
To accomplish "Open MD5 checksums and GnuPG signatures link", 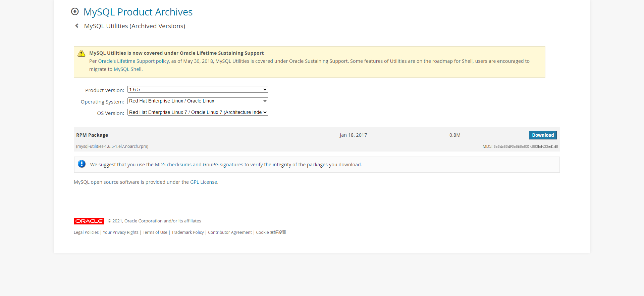I will [x=199, y=165].
